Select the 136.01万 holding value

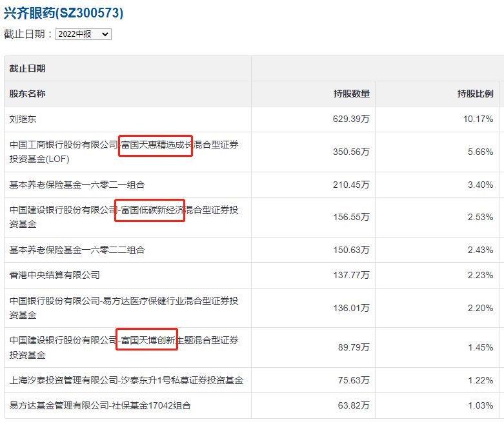(351, 308)
